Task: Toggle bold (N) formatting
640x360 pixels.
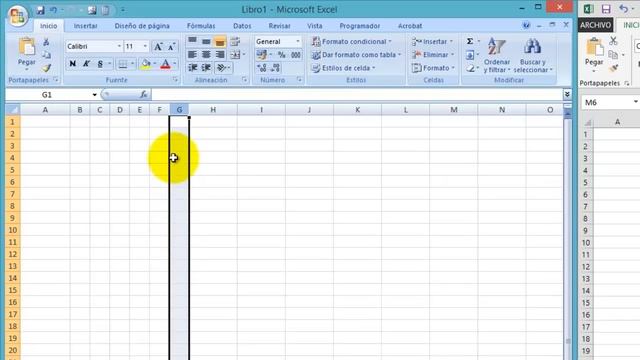Action: [x=72, y=64]
